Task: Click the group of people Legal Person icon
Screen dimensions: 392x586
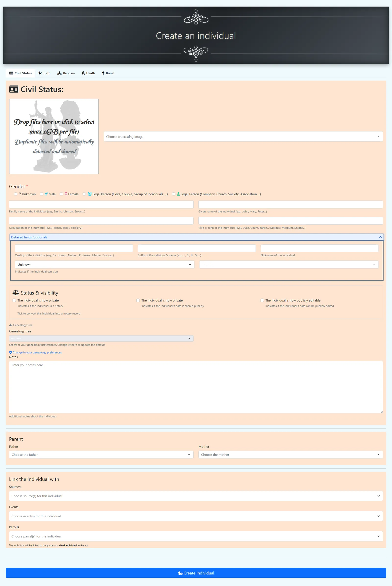Action: (x=89, y=194)
